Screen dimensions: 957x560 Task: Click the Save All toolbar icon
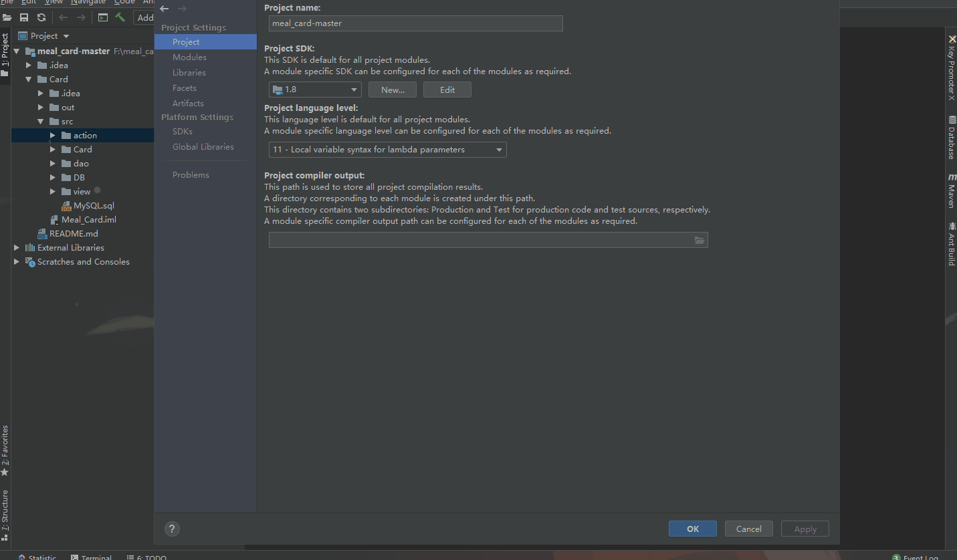pos(24,17)
